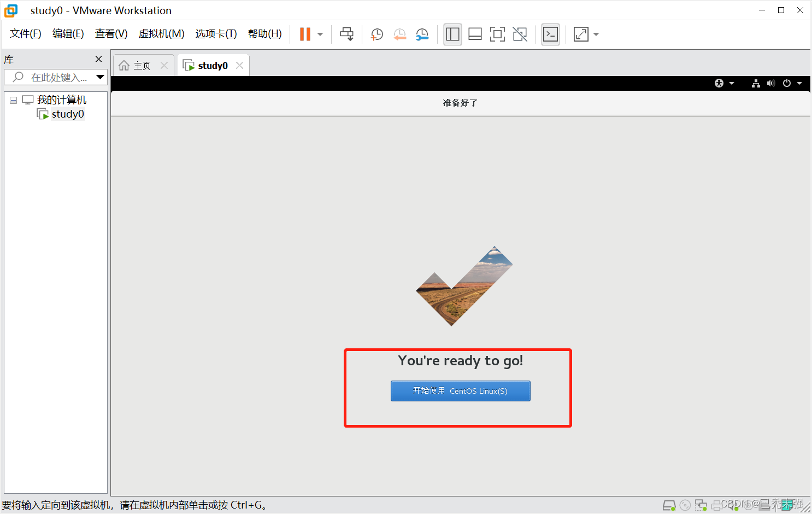The image size is (812, 514).
Task: Click the CD/DVD drive status icon
Action: click(685, 505)
